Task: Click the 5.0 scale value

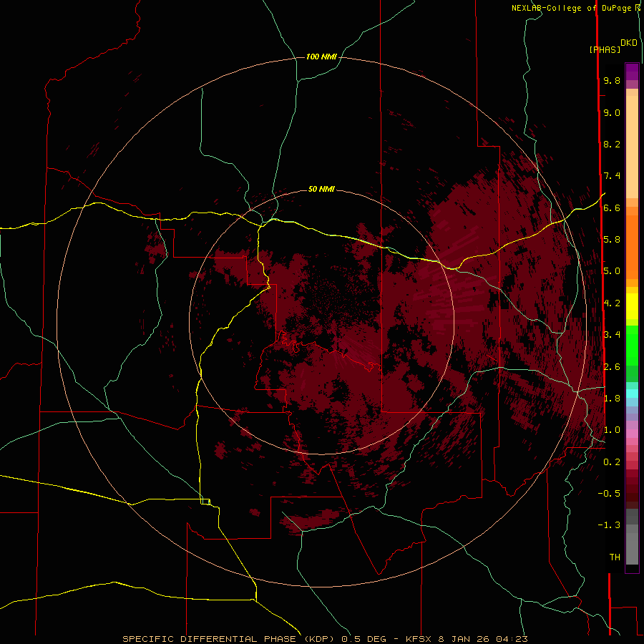Action: [x=612, y=271]
